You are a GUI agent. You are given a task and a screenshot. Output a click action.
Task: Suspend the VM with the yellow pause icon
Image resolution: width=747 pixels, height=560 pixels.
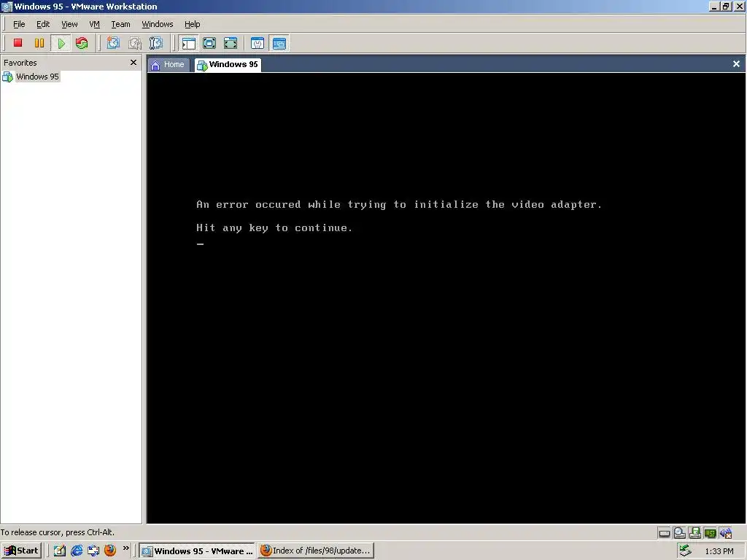click(x=39, y=43)
